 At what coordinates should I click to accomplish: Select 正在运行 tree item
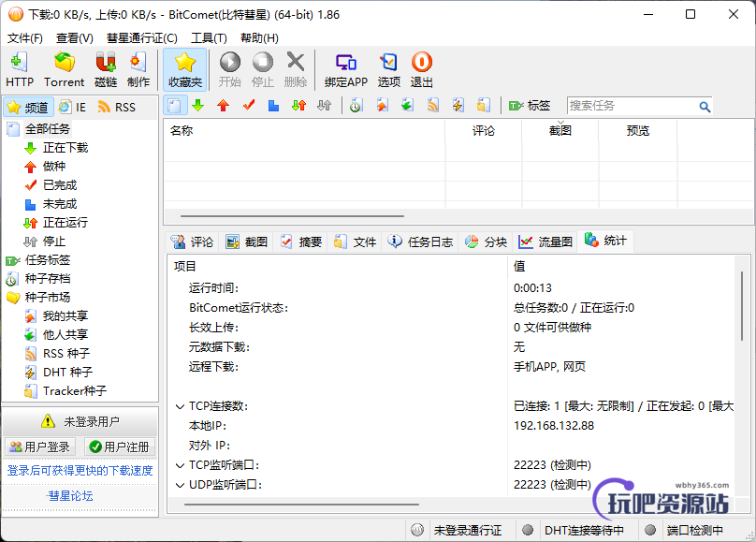pos(65,223)
